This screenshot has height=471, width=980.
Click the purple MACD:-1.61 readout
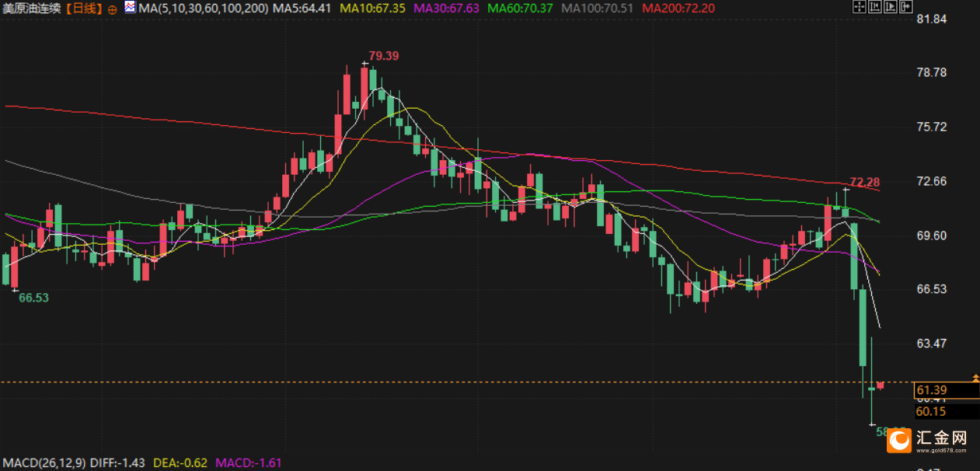(x=249, y=463)
